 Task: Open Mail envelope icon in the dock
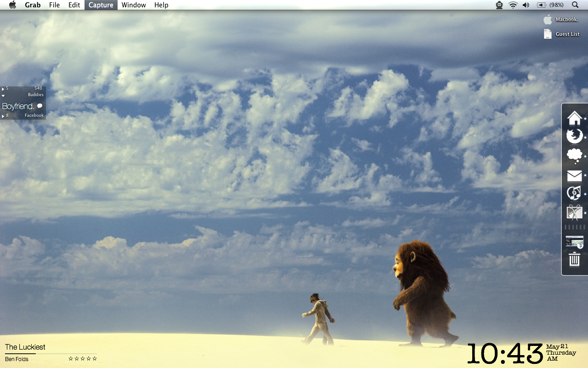pyautogui.click(x=574, y=176)
